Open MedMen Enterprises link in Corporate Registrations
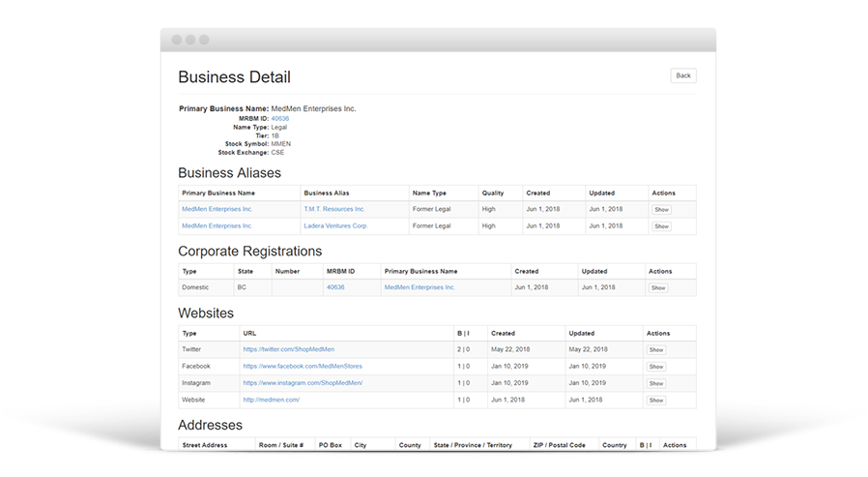This screenshot has height=477, width=868. [420, 287]
